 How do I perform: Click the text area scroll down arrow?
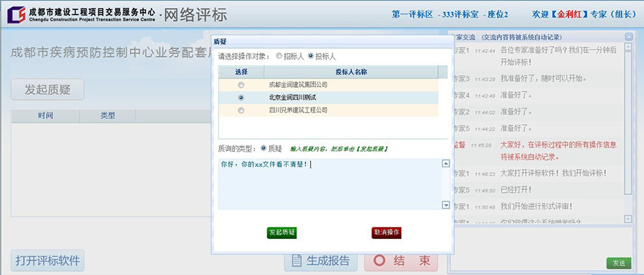tap(446, 205)
